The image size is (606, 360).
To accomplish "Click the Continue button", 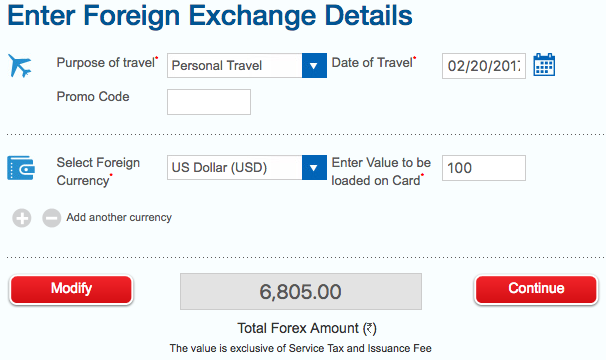I will (x=536, y=289).
